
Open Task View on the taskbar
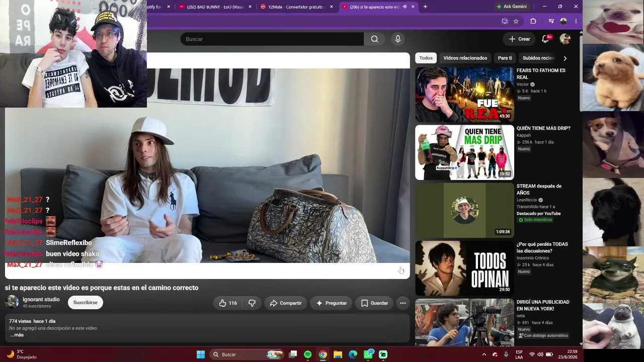(x=293, y=354)
